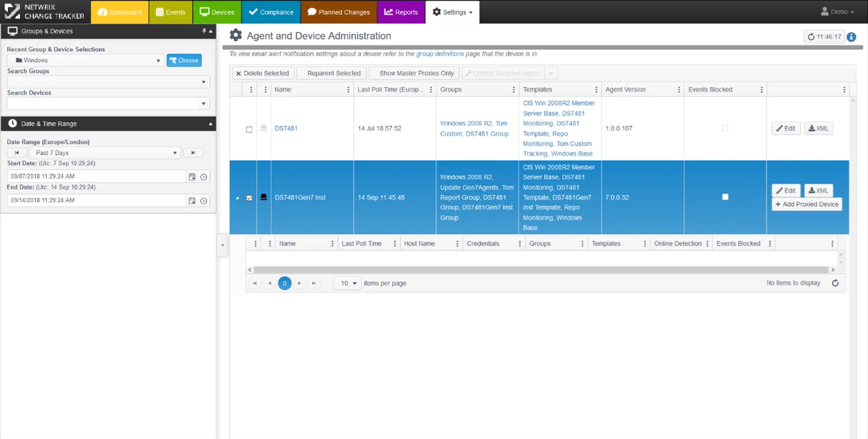Open the time picker for Start Date
Viewport: 868px width, 439px height.
[204, 176]
